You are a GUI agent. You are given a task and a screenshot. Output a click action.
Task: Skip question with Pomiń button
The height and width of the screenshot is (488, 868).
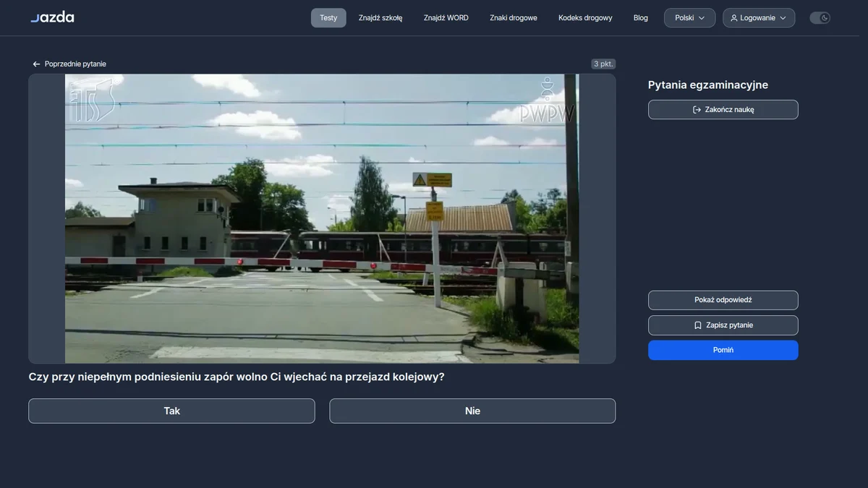(x=723, y=350)
